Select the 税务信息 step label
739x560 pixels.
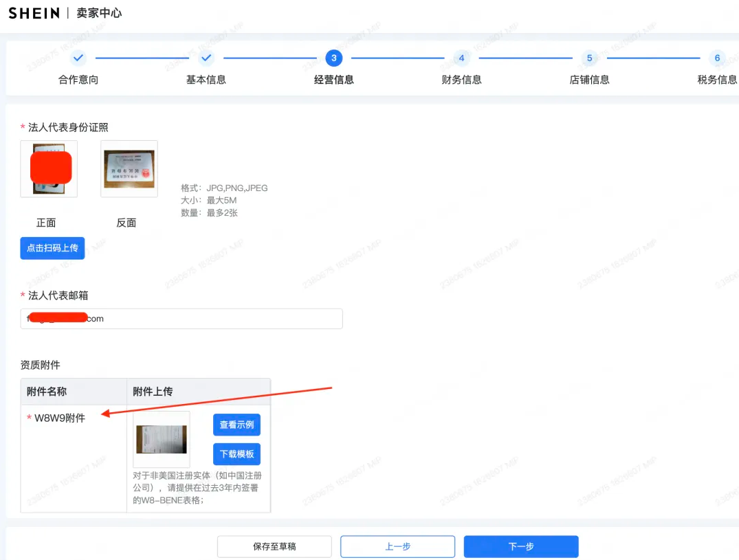717,79
